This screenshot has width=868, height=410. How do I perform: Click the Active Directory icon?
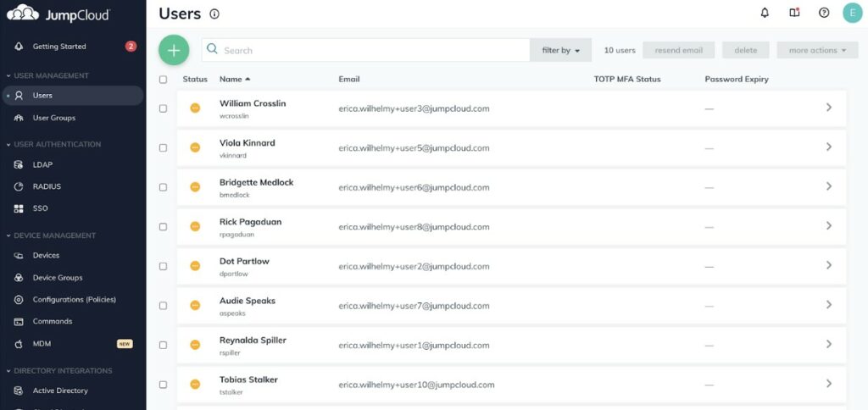pos(19,391)
